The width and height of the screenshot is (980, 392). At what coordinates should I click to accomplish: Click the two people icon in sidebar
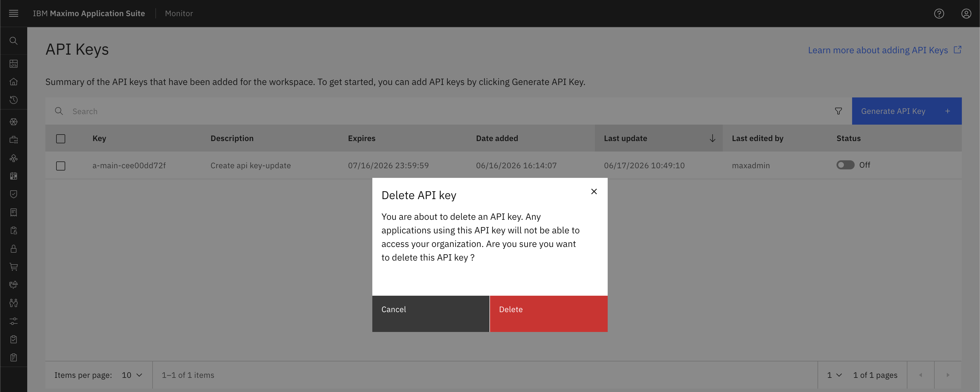(x=13, y=303)
